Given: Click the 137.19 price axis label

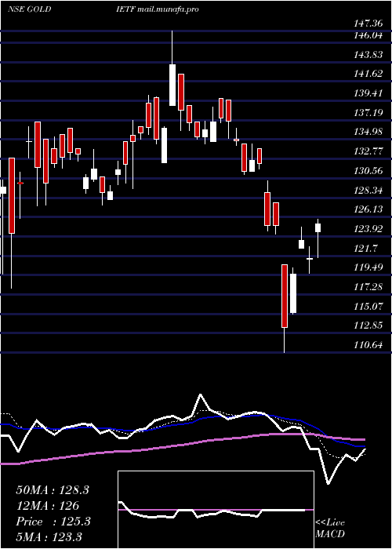Looking at the screenshot, I should 368,113.
